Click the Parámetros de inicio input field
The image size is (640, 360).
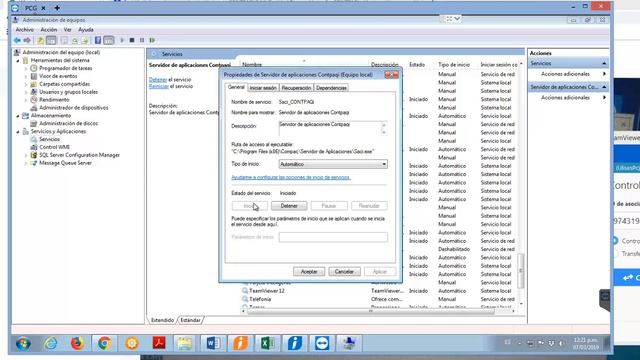(333, 237)
